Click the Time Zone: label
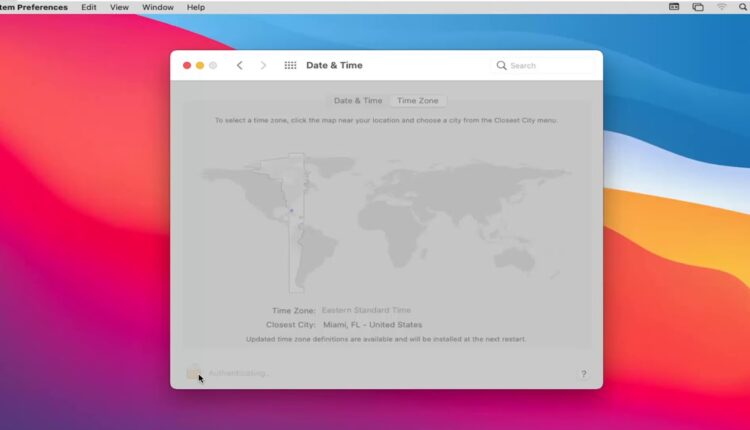The height and width of the screenshot is (430, 750). point(294,310)
